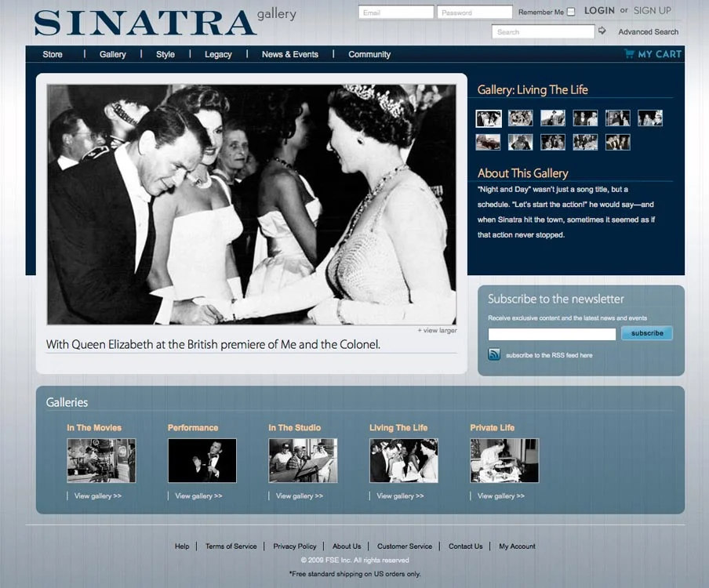
Task: Open the My Account link
Action: (517, 546)
